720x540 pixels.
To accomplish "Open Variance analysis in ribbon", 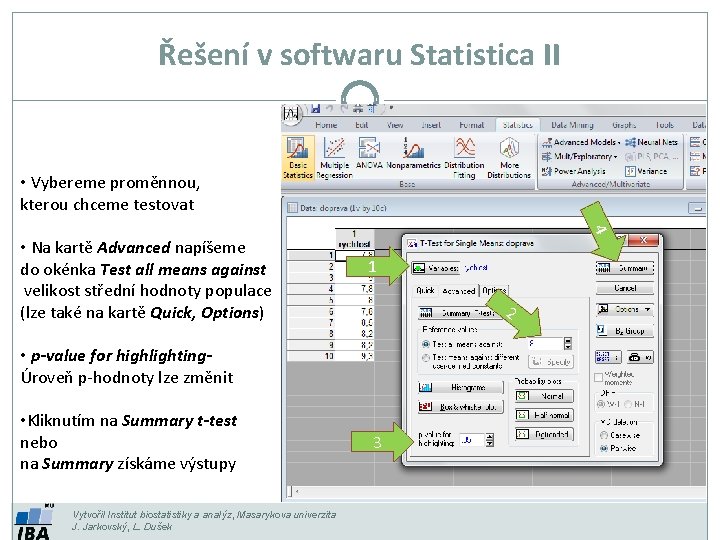I will pos(646,171).
